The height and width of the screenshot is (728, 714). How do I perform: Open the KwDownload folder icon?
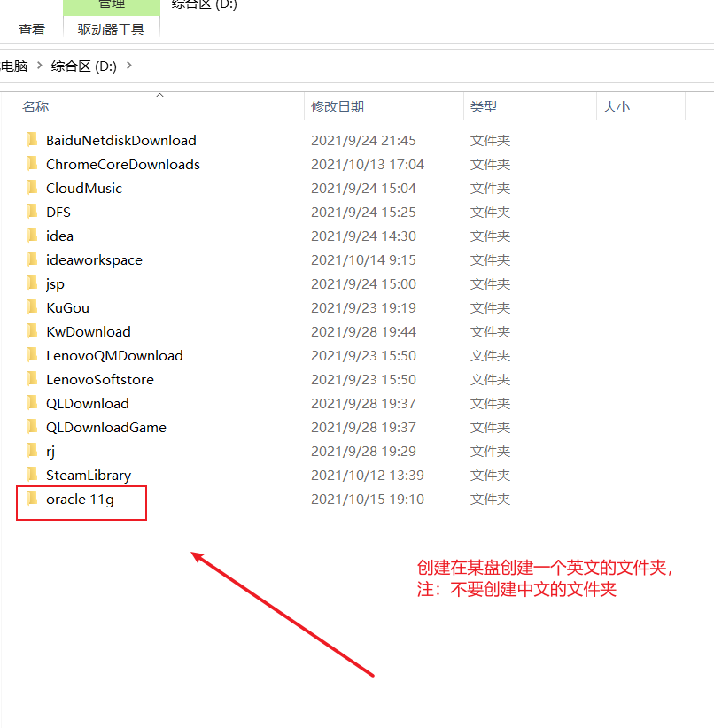33,331
